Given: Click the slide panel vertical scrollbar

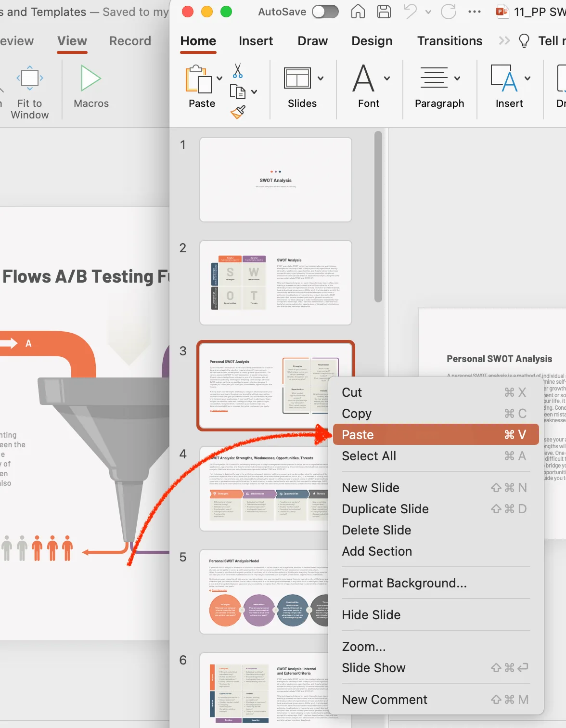Looking at the screenshot, I should 378,217.
